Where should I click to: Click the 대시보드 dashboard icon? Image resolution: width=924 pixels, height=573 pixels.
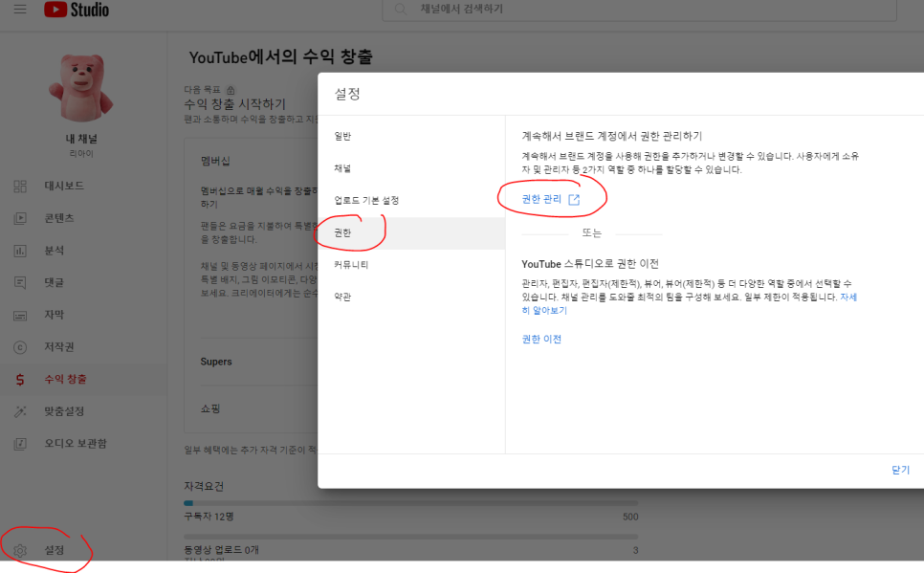[20, 187]
